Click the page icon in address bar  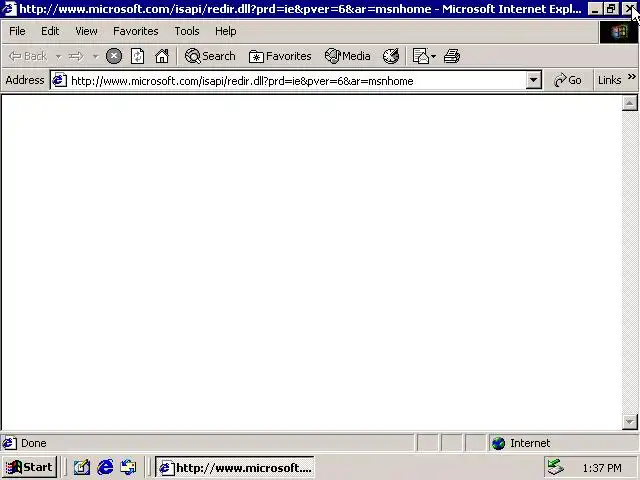[x=59, y=80]
